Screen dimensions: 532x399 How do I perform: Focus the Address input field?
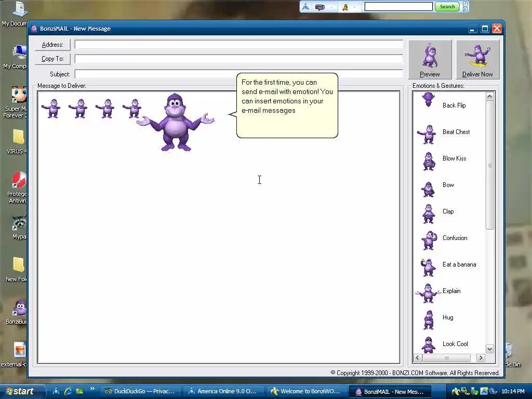[x=239, y=45]
